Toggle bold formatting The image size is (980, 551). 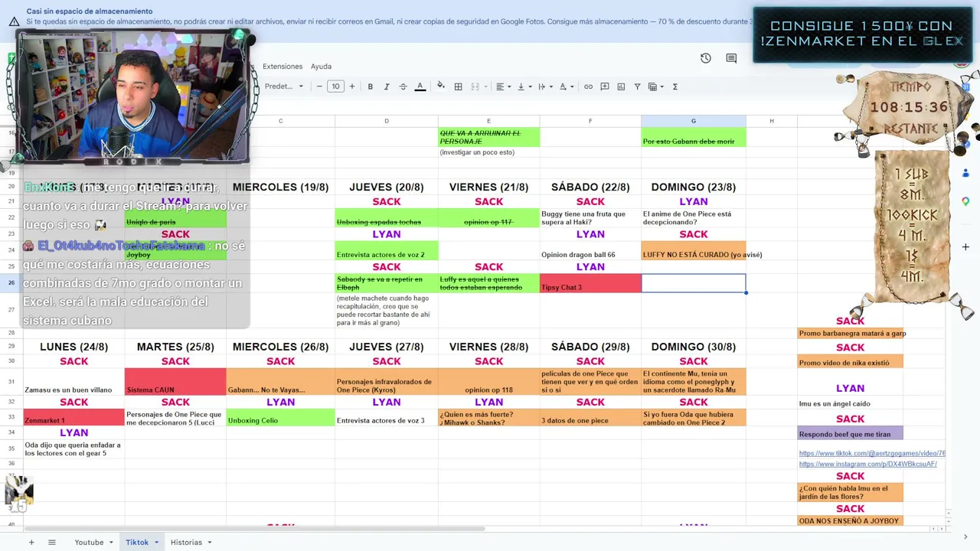(371, 86)
